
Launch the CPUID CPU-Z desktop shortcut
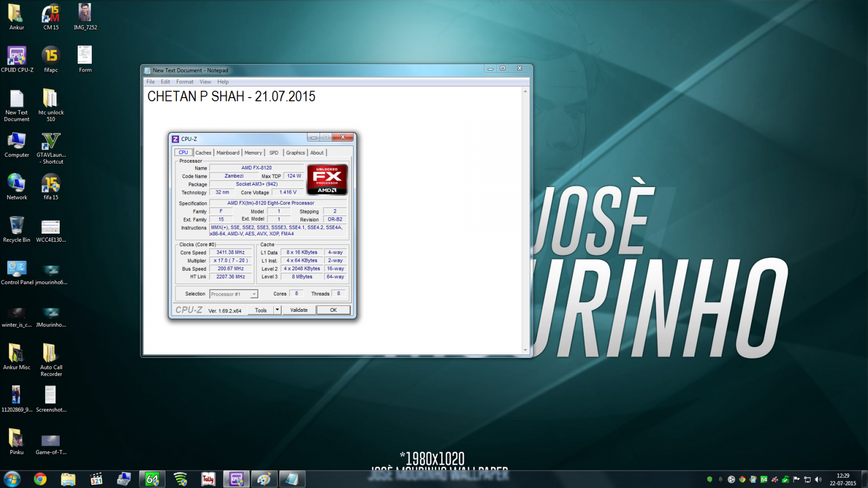click(x=17, y=59)
